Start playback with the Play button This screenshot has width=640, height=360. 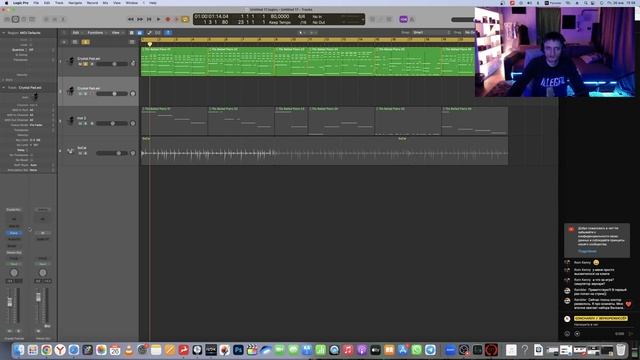(158, 19)
